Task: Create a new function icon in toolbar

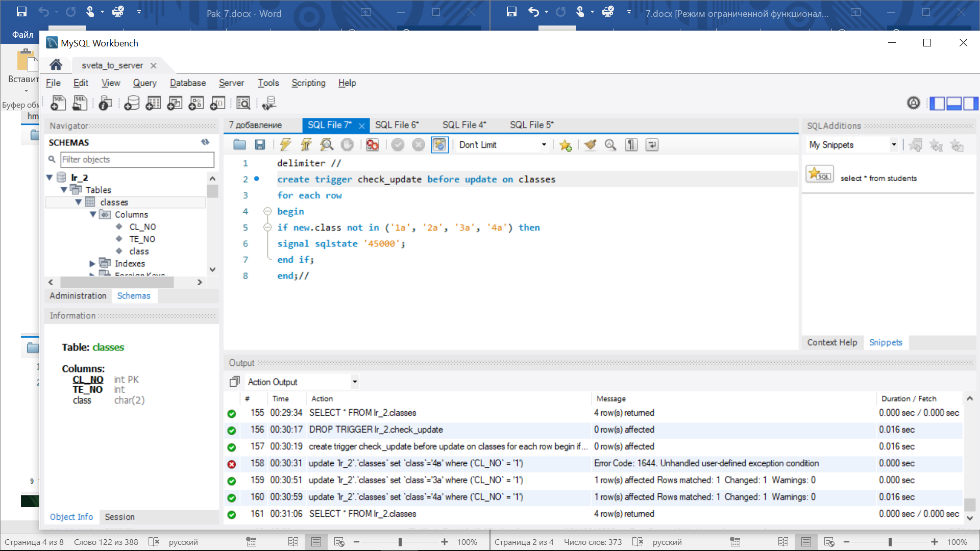Action: (x=217, y=103)
